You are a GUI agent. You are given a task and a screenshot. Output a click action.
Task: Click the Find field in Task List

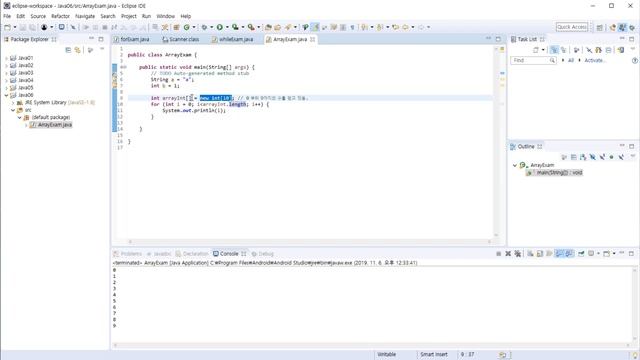click(533, 60)
